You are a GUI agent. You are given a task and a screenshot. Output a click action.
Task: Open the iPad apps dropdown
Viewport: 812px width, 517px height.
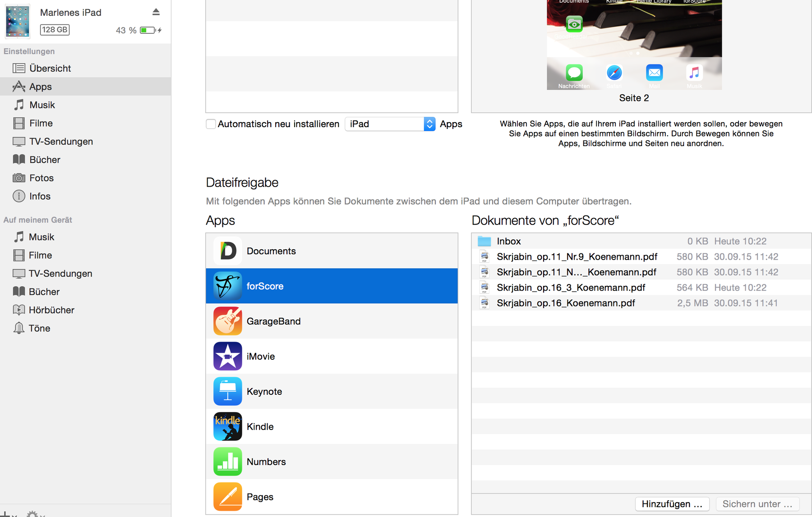coord(390,124)
